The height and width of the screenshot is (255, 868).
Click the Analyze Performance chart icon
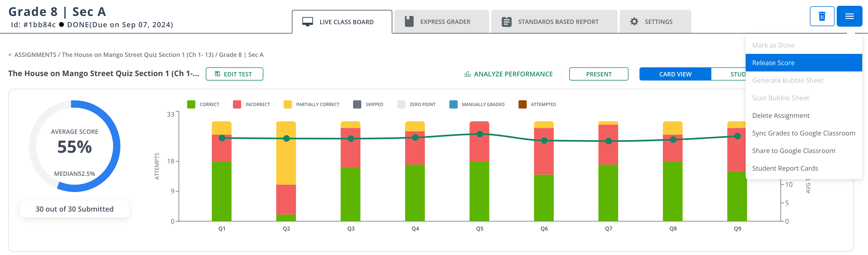467,74
